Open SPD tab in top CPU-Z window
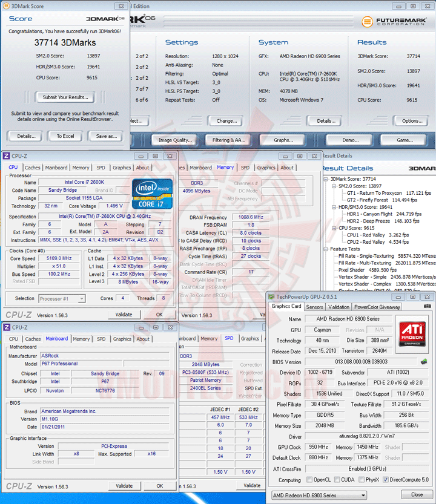 [x=101, y=168]
